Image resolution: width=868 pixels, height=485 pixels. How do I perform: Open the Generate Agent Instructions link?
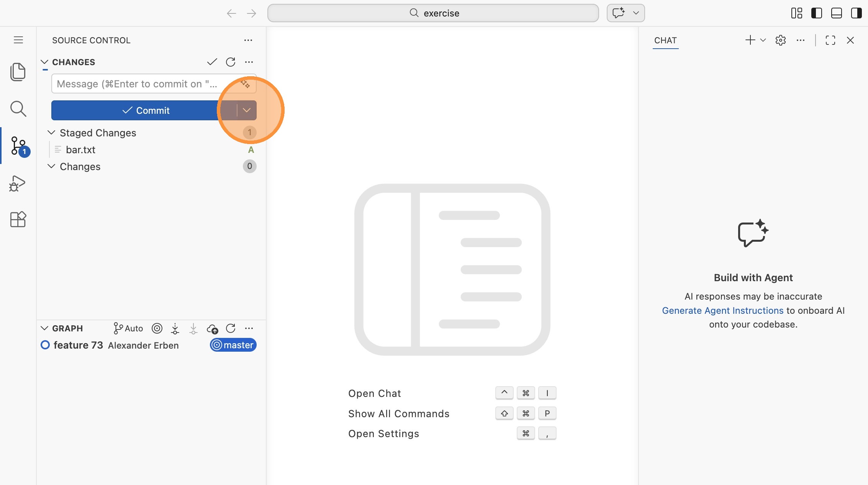(722, 310)
